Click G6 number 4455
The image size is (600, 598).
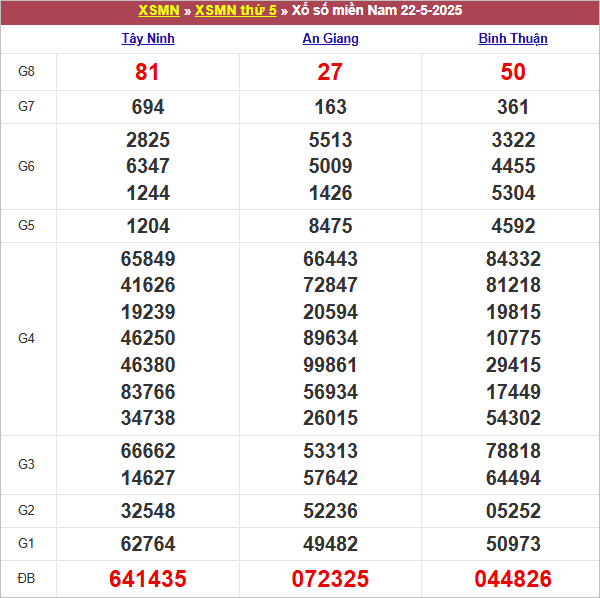pos(514,166)
